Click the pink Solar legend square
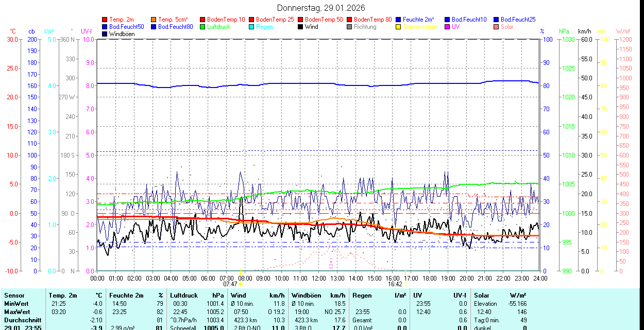The width and height of the screenshot is (644, 330). pyautogui.click(x=496, y=27)
